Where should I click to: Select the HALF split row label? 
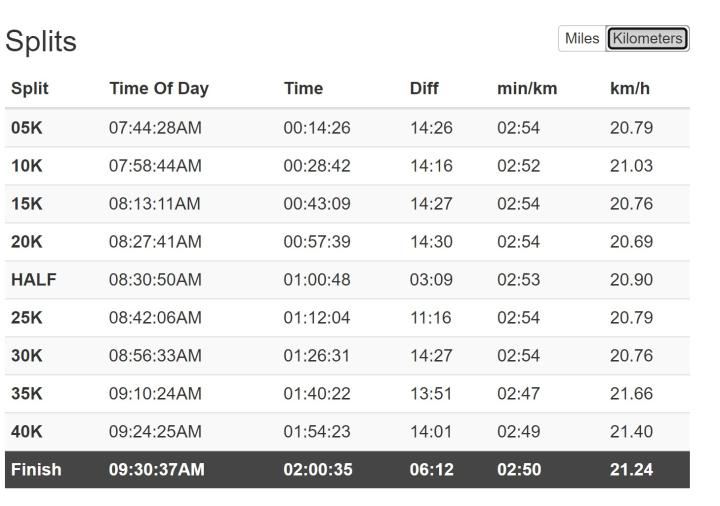point(33,280)
